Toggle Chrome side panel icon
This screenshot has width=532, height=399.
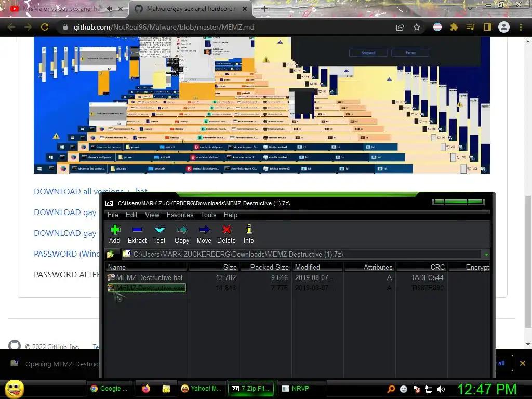tap(487, 27)
